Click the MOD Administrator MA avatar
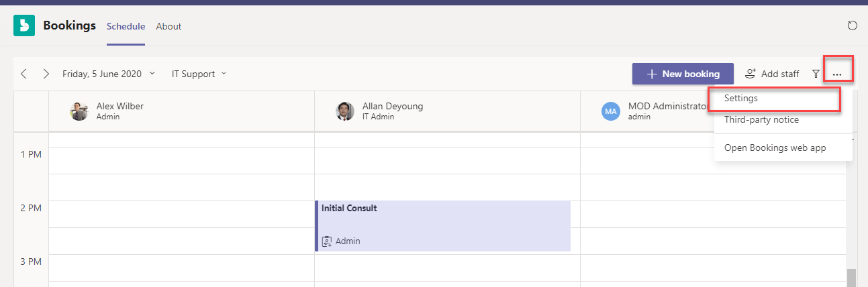868x287 pixels. pyautogui.click(x=611, y=111)
